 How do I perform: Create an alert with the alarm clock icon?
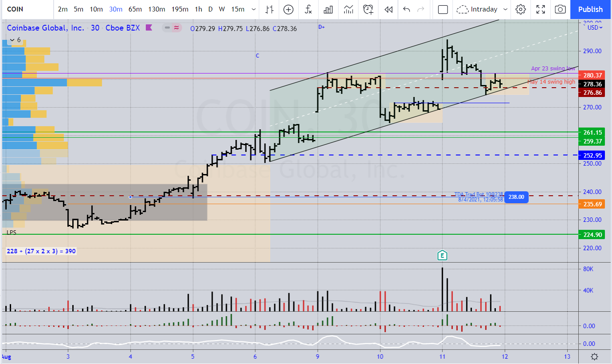click(x=368, y=9)
